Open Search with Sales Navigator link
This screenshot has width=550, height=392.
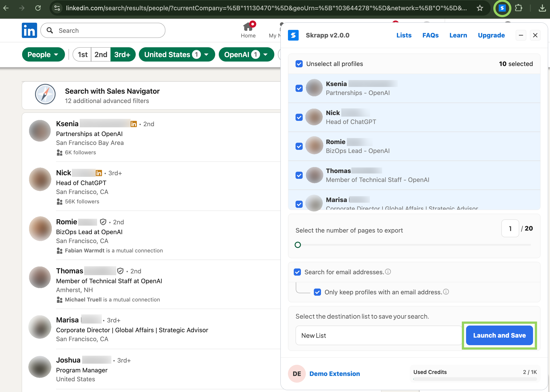112,91
